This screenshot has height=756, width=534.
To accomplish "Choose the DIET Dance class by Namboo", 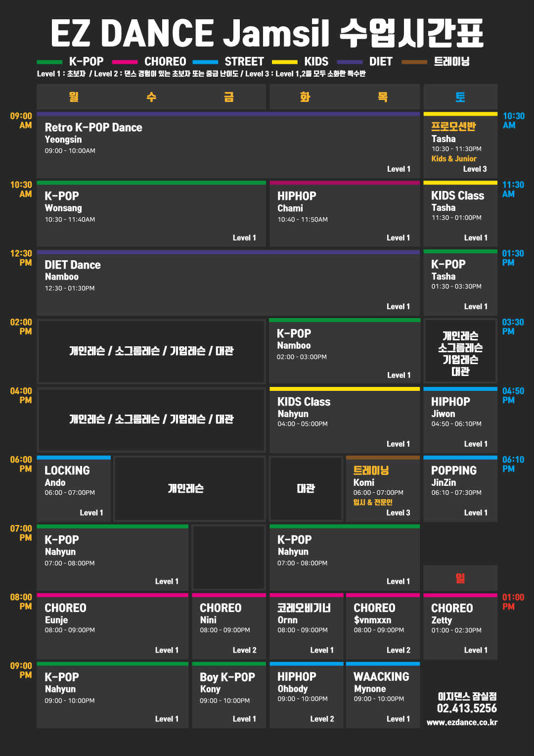I will pos(228,283).
